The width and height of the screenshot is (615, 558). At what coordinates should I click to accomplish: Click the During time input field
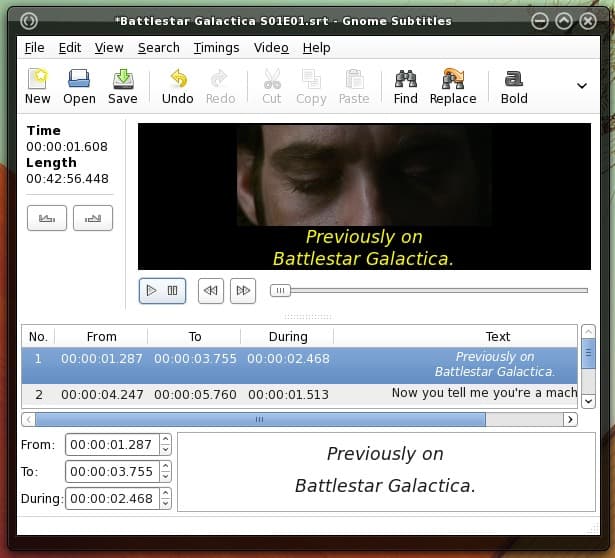tap(112, 498)
